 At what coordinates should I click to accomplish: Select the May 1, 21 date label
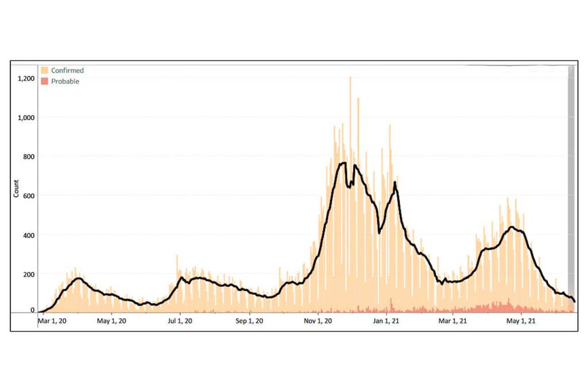520,321
